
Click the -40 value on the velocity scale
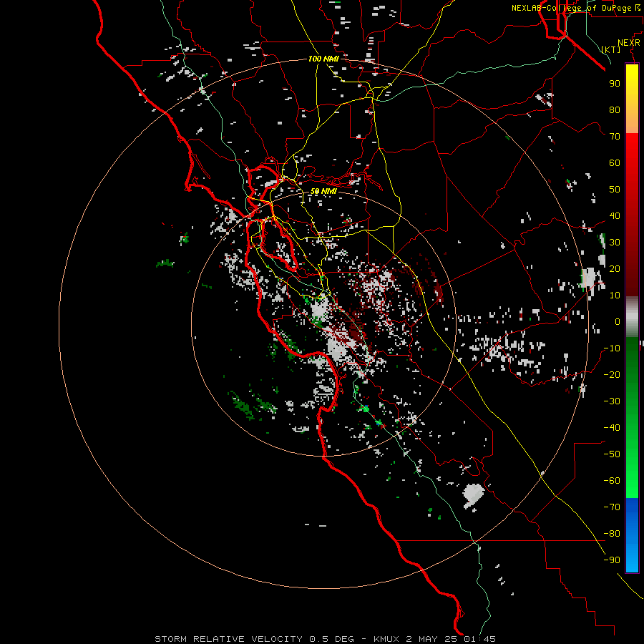coord(612,428)
